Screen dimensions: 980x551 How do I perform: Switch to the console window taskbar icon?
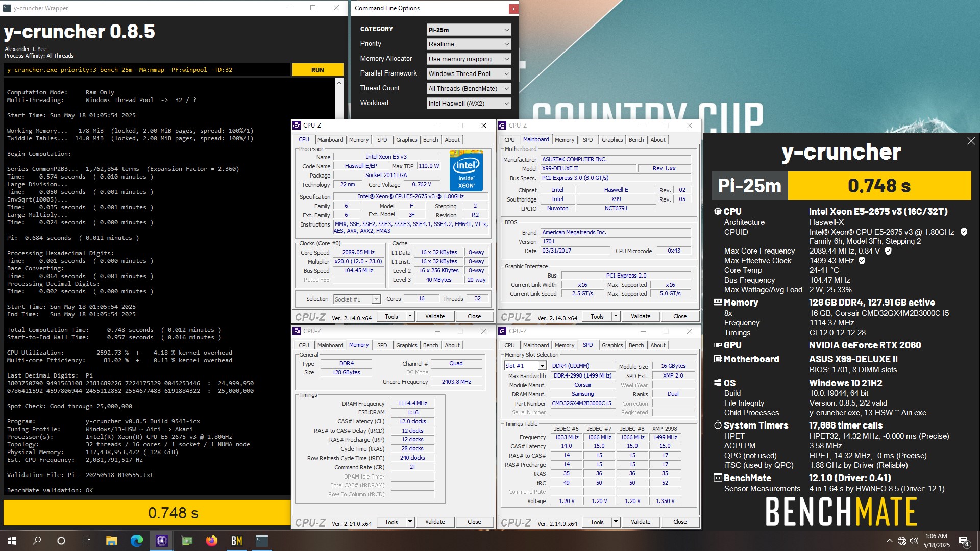click(262, 540)
